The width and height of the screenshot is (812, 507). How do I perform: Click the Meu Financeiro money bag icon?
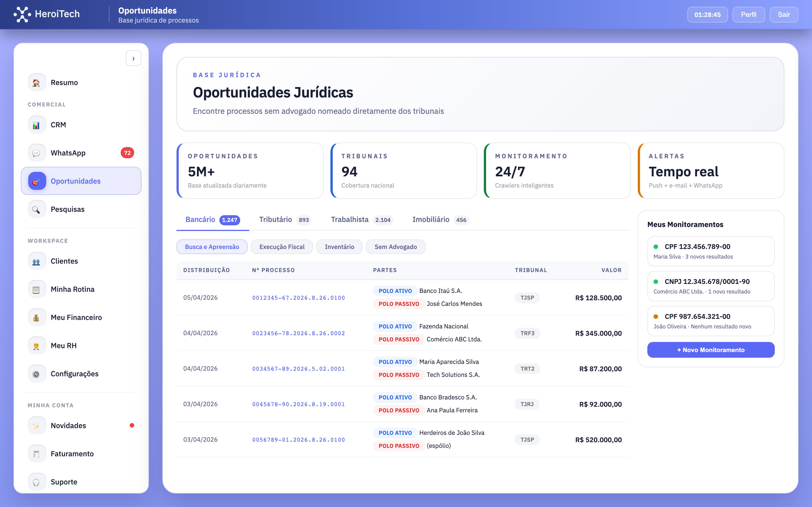click(37, 317)
